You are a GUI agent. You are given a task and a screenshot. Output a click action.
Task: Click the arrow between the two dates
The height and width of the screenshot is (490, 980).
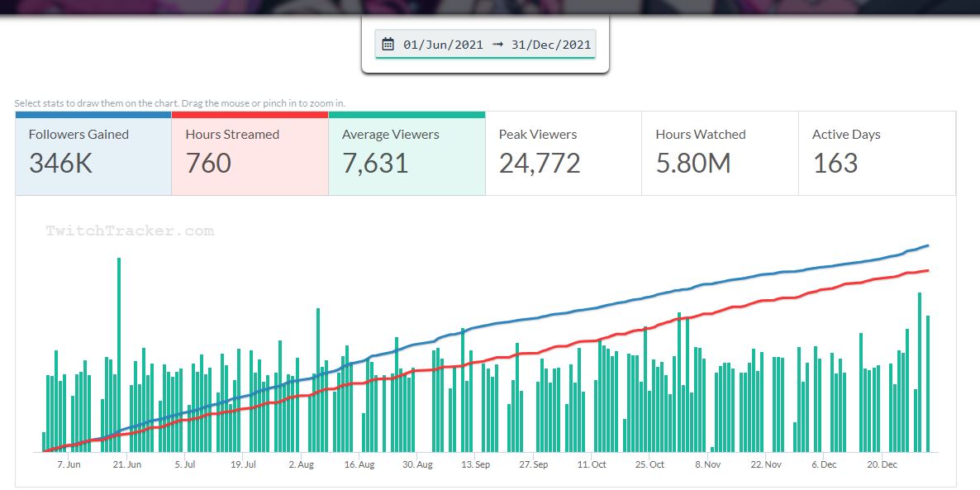tap(497, 45)
